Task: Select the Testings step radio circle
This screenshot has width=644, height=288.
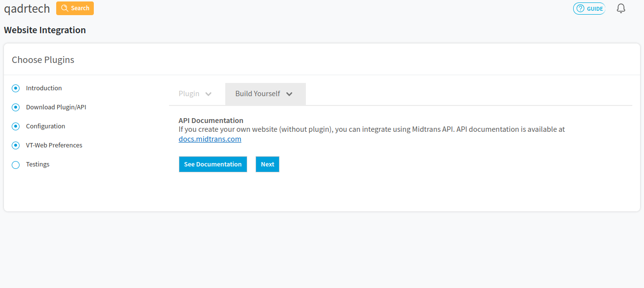Action: point(16,165)
